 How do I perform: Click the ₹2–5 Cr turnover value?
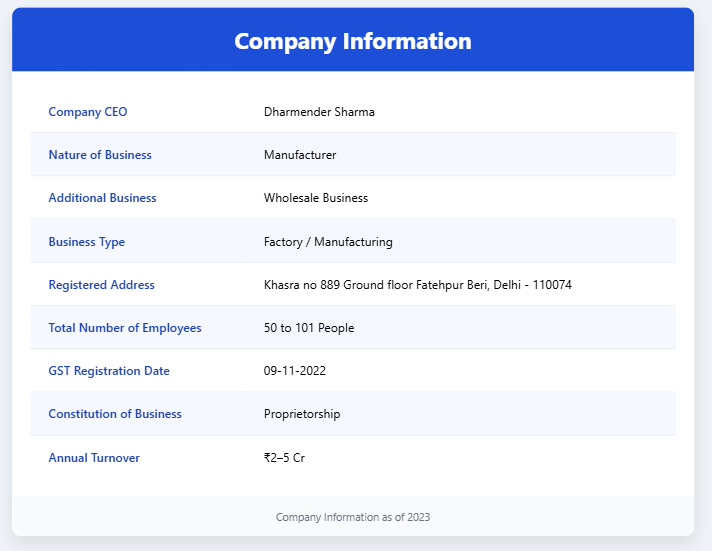click(285, 458)
